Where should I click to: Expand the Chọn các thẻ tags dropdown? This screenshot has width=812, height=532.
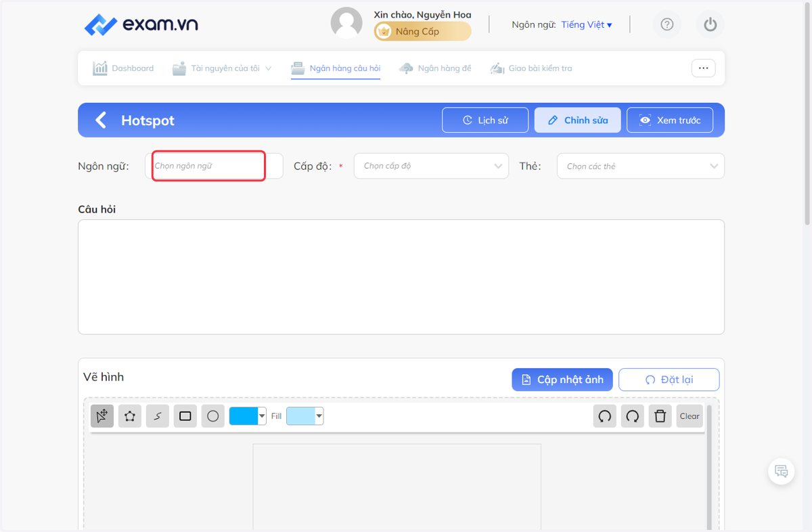pos(640,166)
